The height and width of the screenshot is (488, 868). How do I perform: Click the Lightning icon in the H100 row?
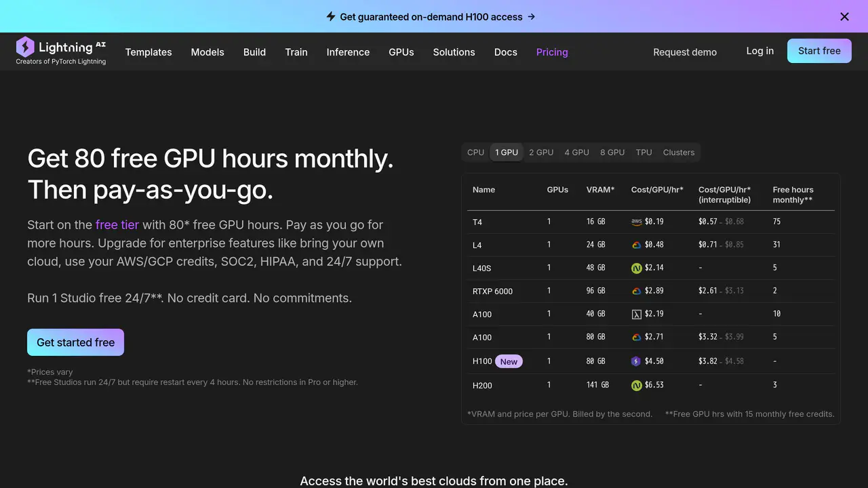coord(636,361)
